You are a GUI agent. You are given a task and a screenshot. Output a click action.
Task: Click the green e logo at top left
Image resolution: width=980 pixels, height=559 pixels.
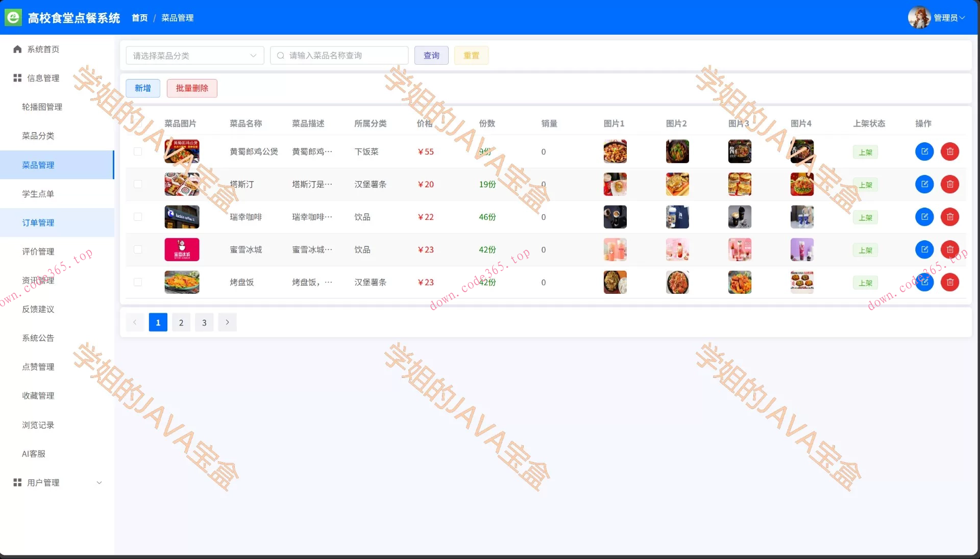[x=13, y=17]
